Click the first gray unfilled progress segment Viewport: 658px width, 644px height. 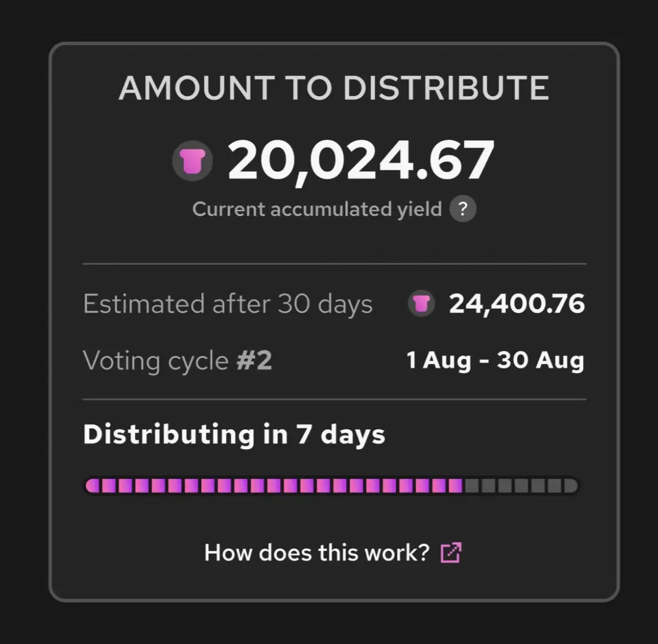(472, 486)
